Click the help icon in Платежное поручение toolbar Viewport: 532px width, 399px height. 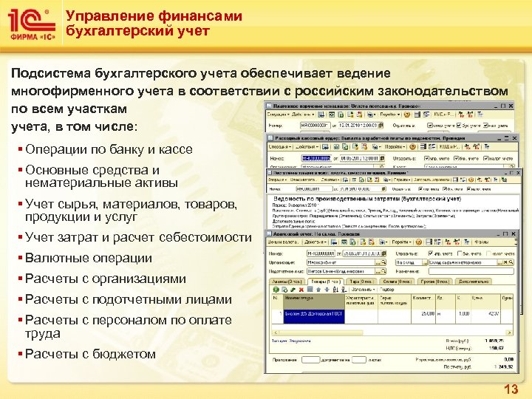pyautogui.click(x=407, y=115)
